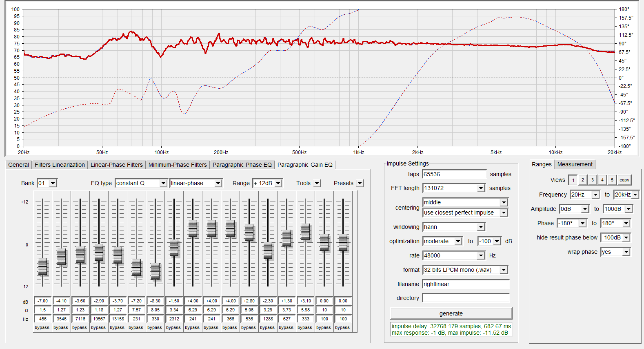
Task: Click the 231 Hz band gain slider
Action: point(136,267)
